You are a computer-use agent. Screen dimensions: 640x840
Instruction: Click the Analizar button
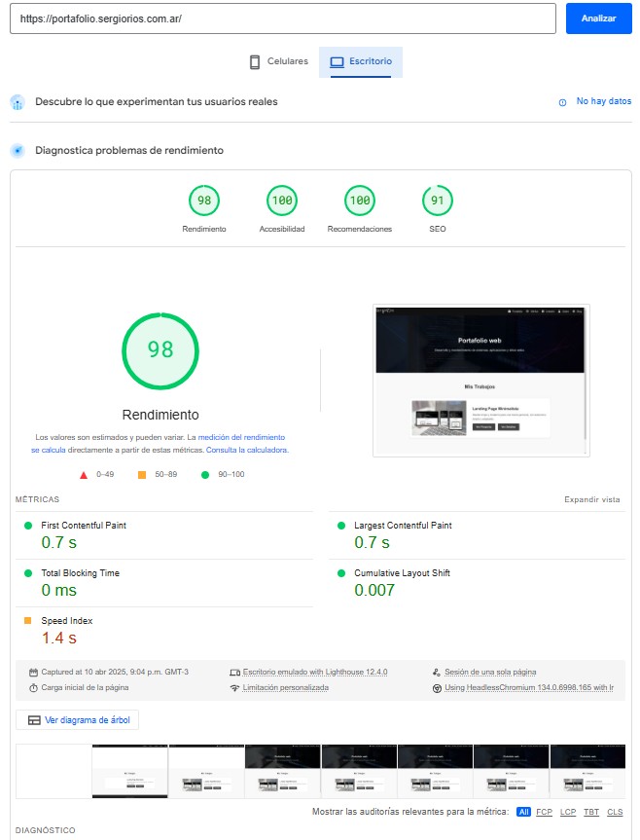point(597,18)
